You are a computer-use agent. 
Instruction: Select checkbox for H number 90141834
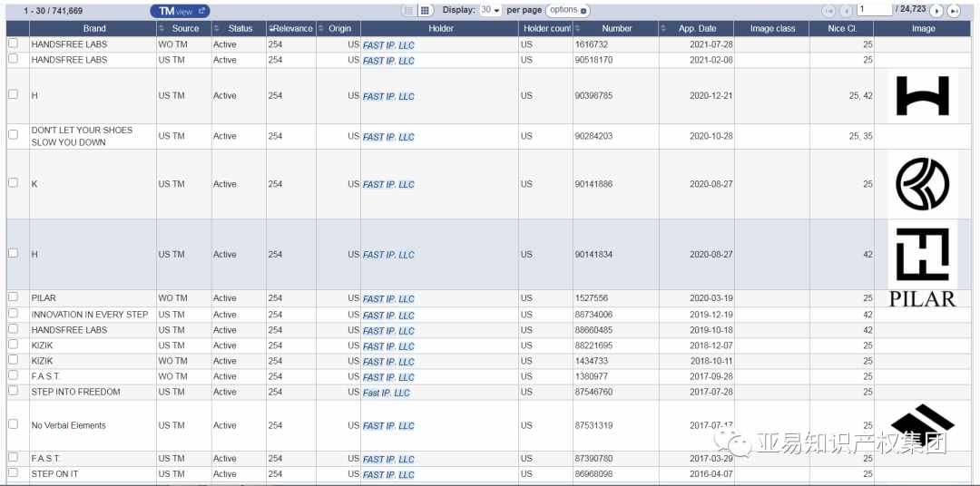pyautogui.click(x=13, y=254)
